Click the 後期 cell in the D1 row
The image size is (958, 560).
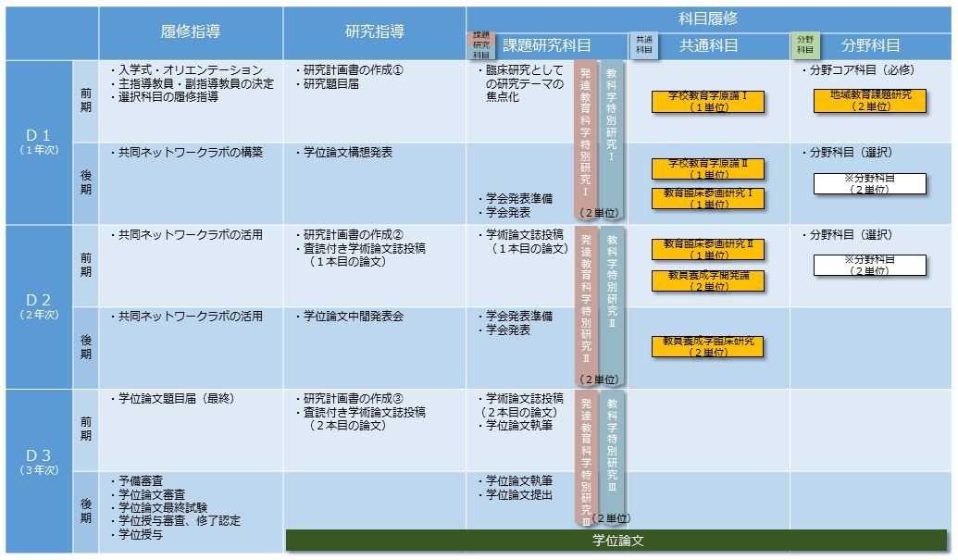click(x=85, y=183)
